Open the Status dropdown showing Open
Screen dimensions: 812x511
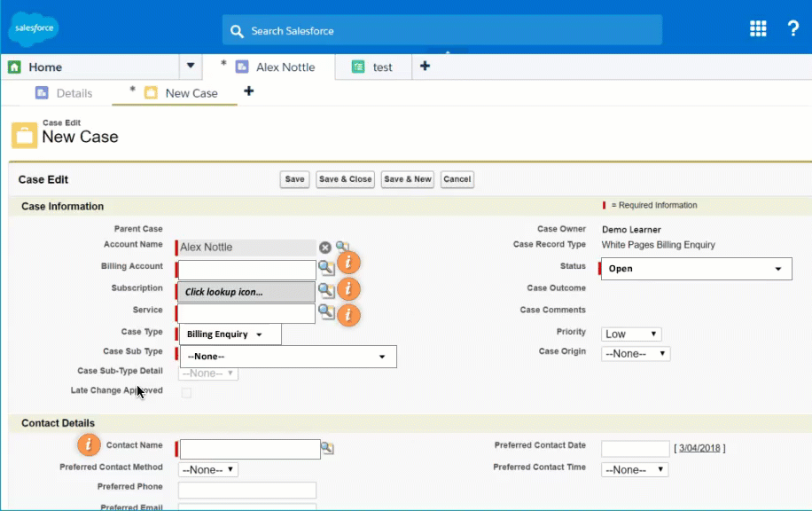[696, 269]
